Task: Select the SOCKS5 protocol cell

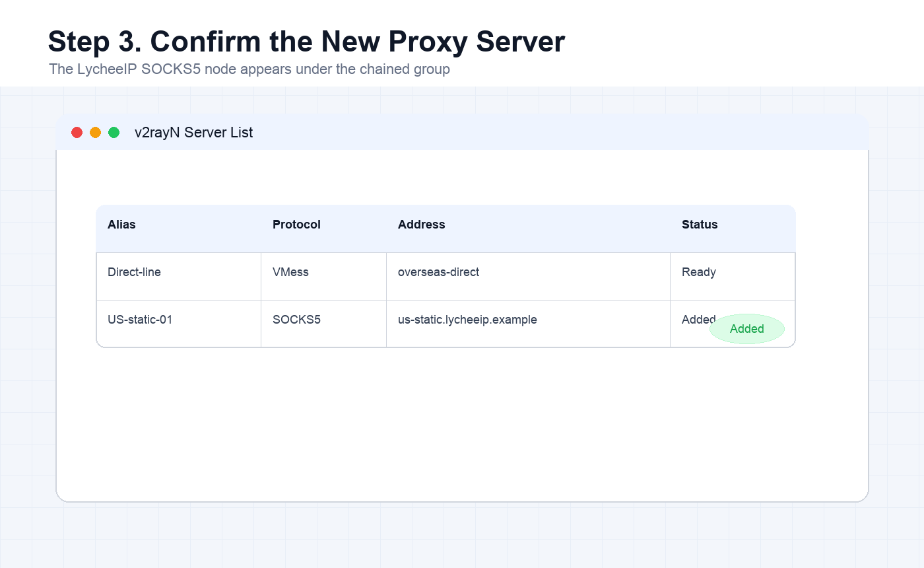Action: (323, 324)
